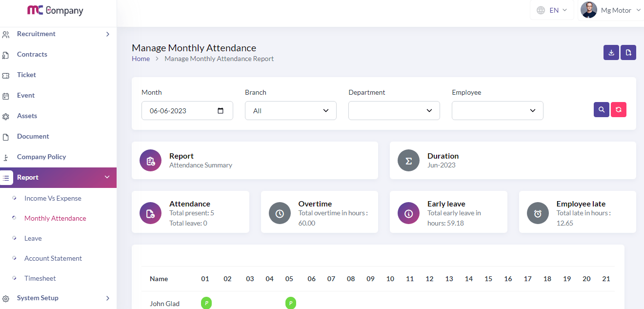
Task: Open the Employee dropdown
Action: (x=497, y=111)
